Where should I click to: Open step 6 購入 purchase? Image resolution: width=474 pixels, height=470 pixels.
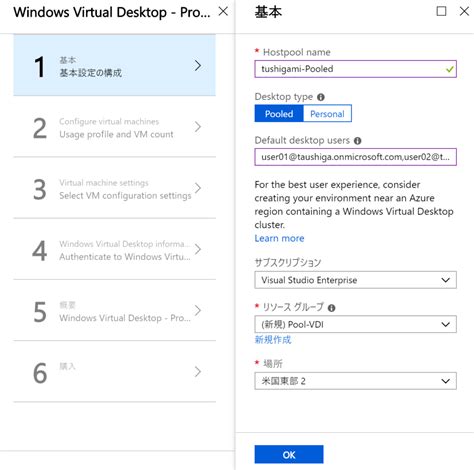(114, 372)
